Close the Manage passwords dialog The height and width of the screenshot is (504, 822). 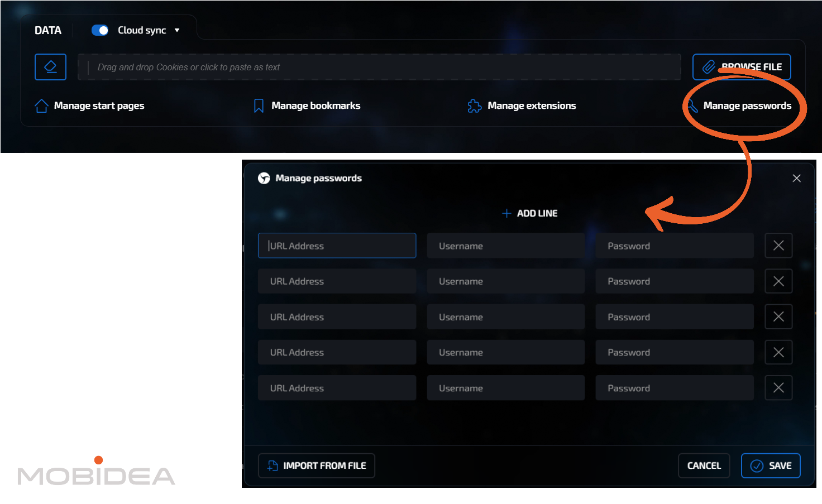[796, 178]
